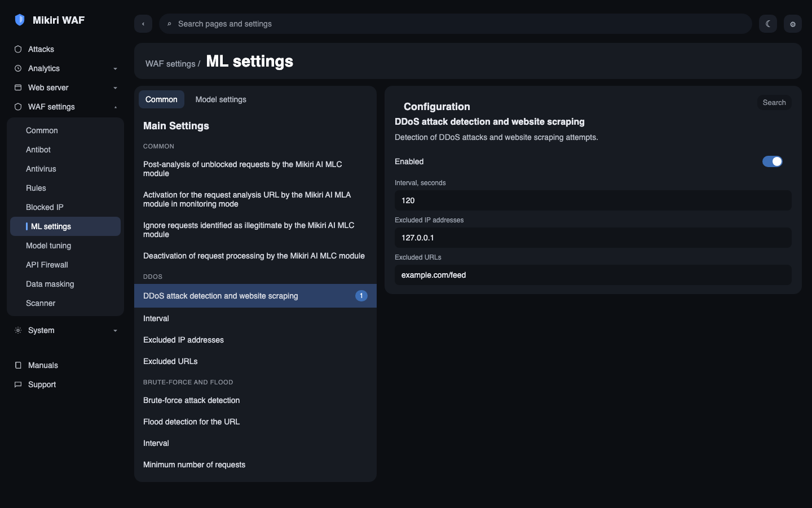
Task: Click the Interval, seconds input field
Action: (593, 200)
